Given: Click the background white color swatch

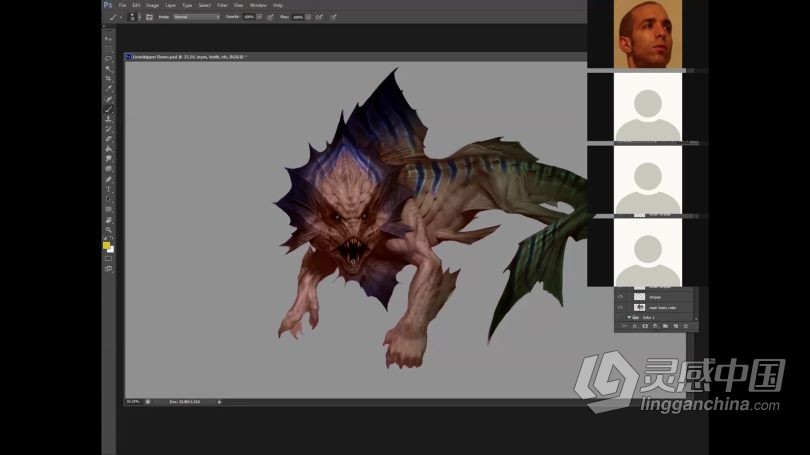Looking at the screenshot, I should tap(111, 250).
